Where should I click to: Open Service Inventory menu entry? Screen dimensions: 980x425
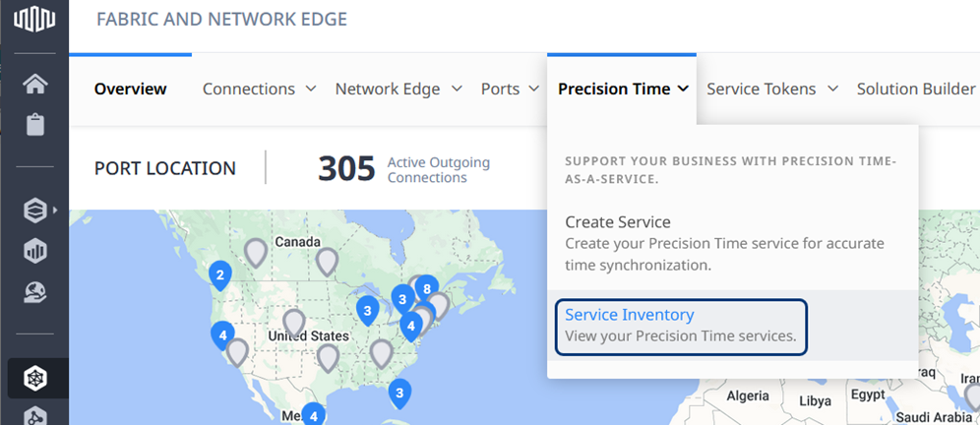(681, 325)
